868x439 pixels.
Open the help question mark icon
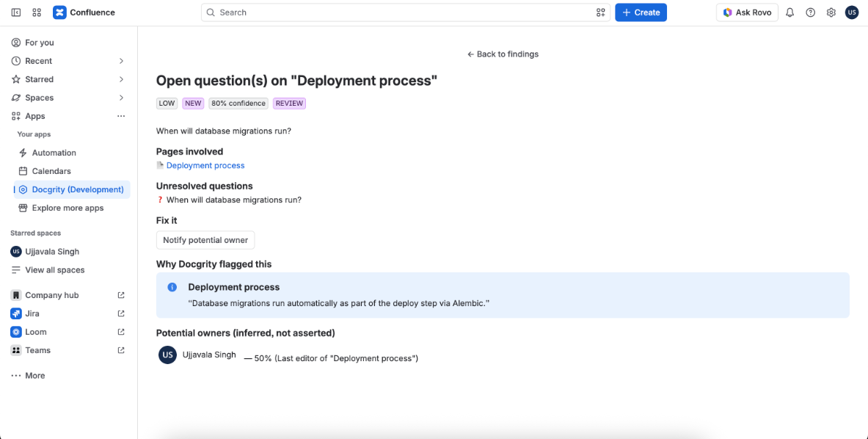pos(811,12)
